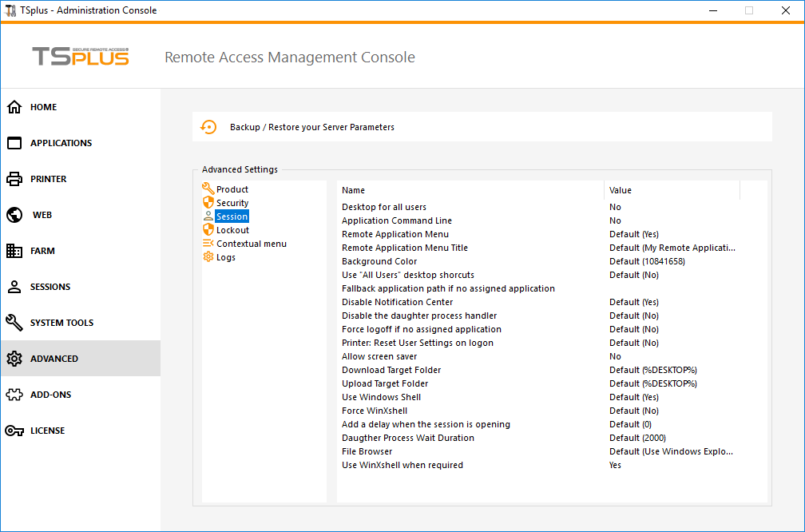Select the Background Color setting row
The width and height of the screenshot is (805, 532).
coord(379,261)
